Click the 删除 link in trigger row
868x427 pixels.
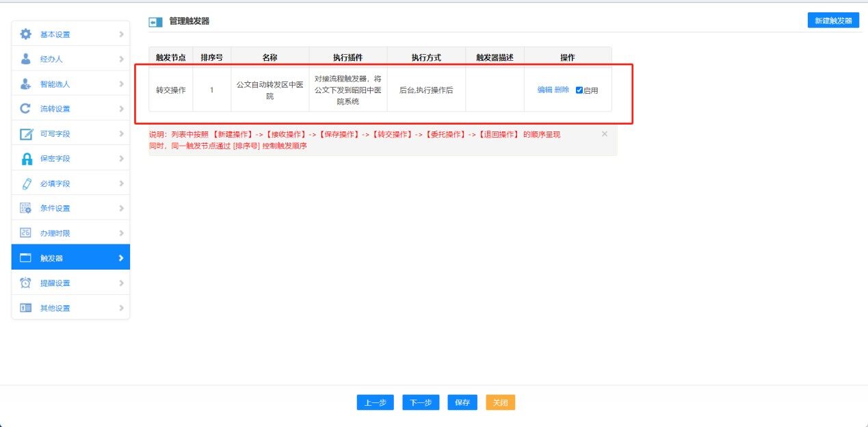(x=562, y=90)
